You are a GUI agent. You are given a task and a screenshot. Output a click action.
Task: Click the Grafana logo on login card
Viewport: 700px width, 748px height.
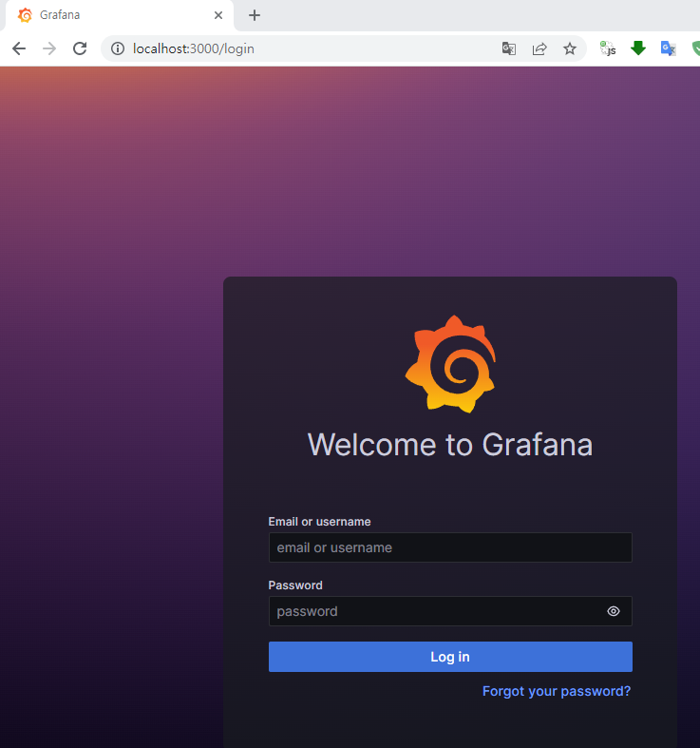click(x=450, y=364)
